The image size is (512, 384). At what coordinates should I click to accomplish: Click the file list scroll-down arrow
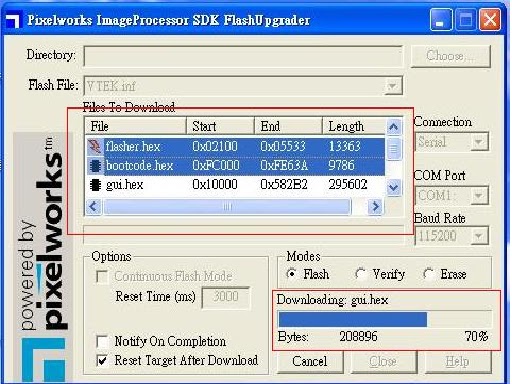pyautogui.click(x=394, y=188)
